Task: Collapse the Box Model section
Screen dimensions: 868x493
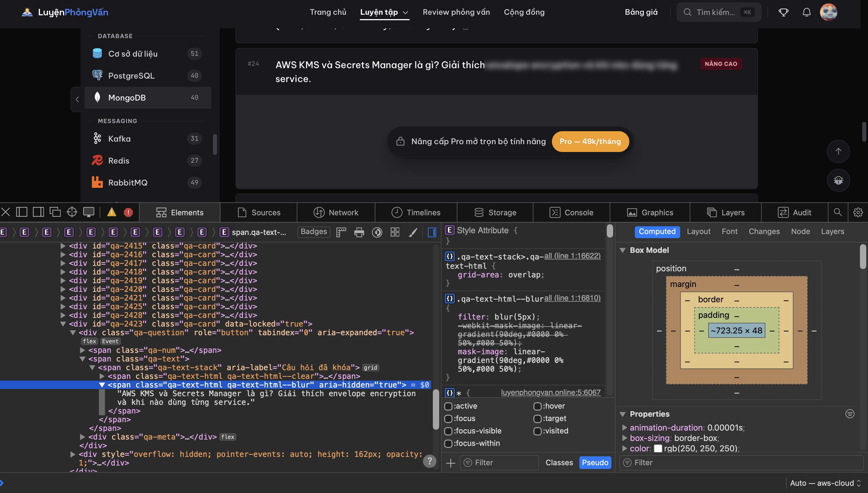Action: point(623,250)
